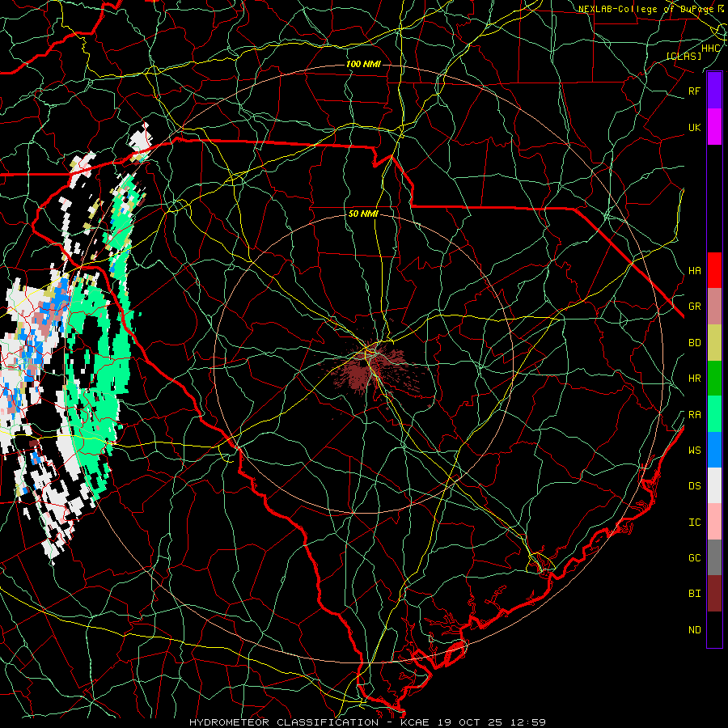Image resolution: width=728 pixels, height=728 pixels.
Task: Select the DS white legend swatch
Action: pos(714,485)
